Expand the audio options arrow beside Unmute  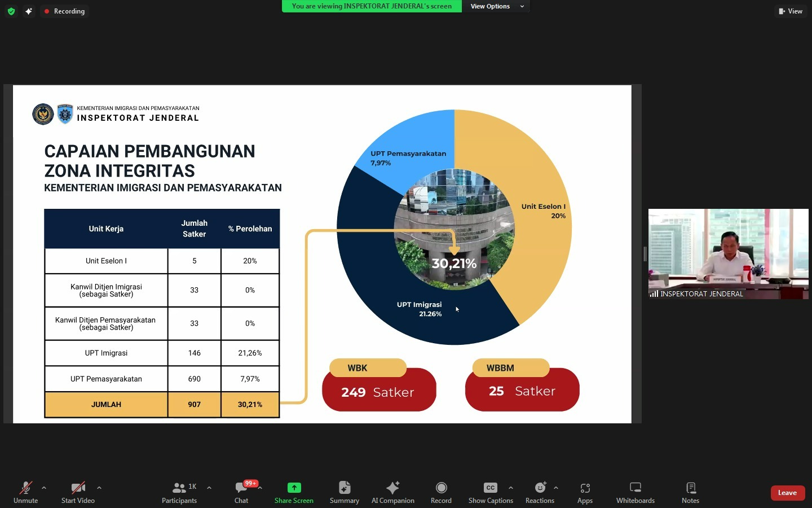(x=44, y=488)
